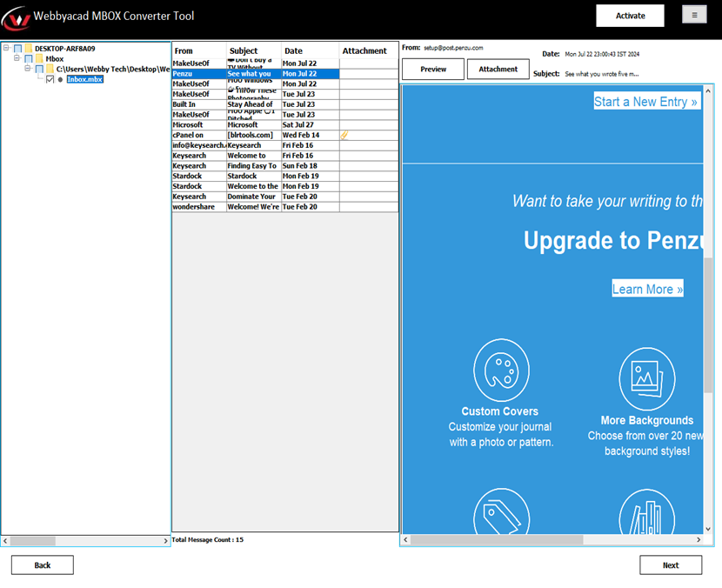Click the DESKTOP-ARF8A09 folder icon
This screenshot has height=588, width=722.
pos(29,49)
